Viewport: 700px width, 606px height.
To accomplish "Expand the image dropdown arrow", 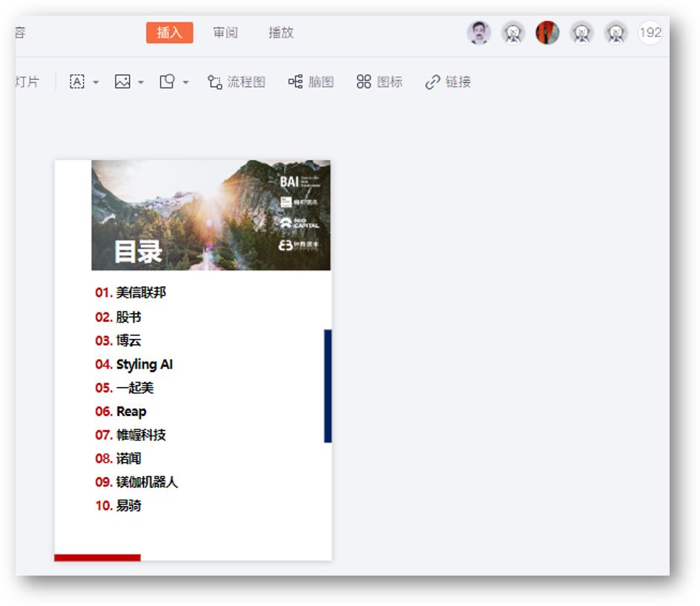I will coord(141,82).
